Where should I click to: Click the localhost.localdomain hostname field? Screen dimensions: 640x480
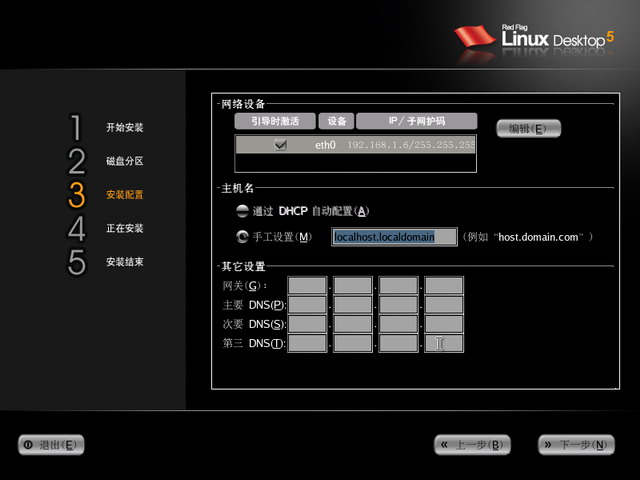click(x=394, y=237)
